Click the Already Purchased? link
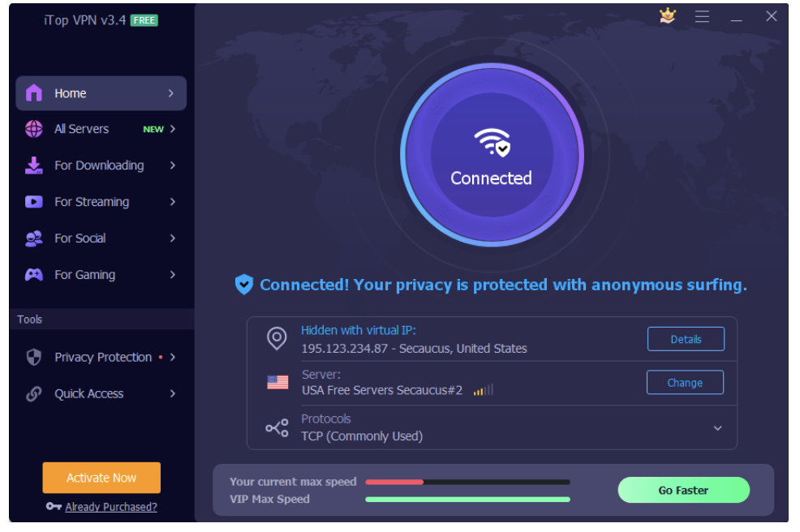 (110, 507)
